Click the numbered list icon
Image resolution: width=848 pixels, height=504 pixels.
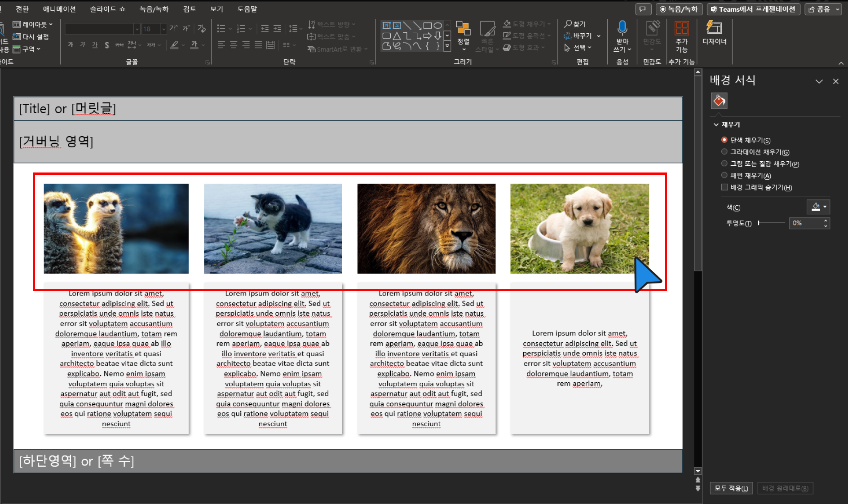point(241,29)
